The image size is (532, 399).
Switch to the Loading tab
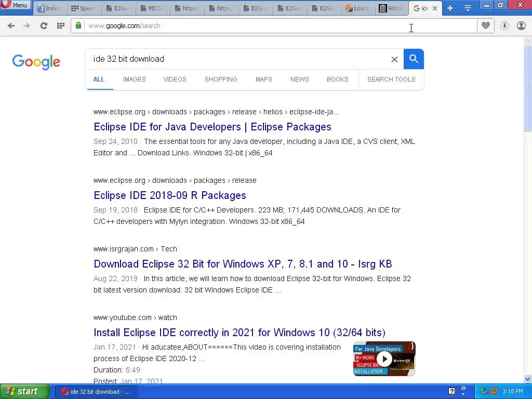(x=358, y=8)
